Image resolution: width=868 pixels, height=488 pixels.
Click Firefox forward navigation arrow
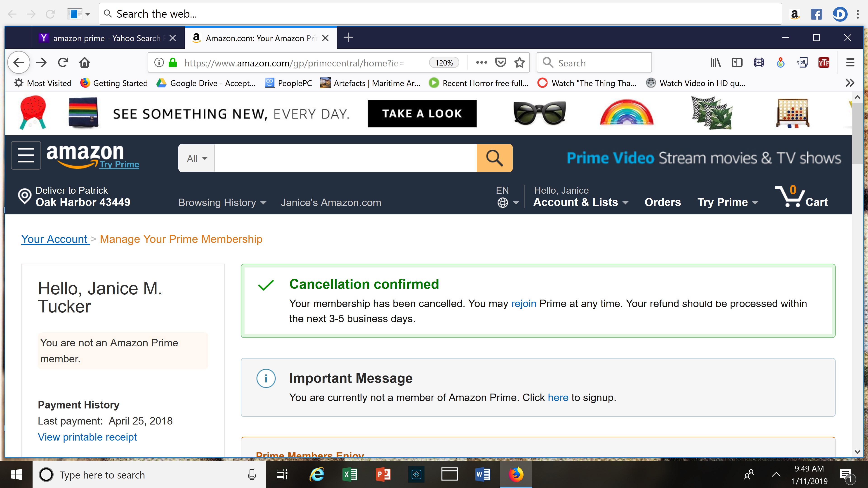(x=41, y=63)
